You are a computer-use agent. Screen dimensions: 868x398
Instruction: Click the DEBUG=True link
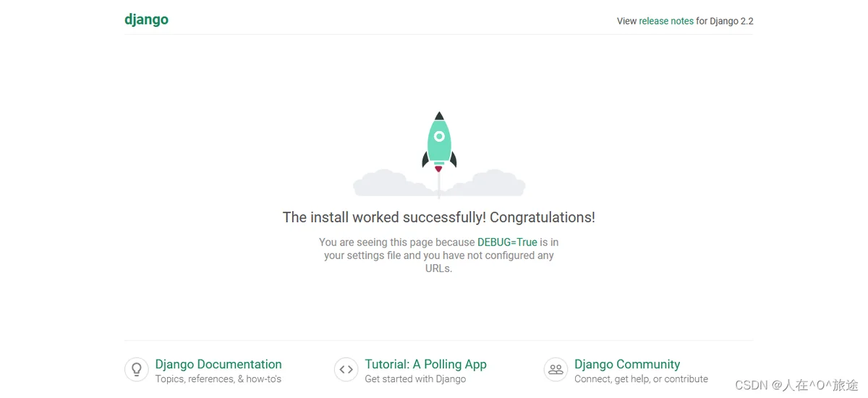(x=507, y=242)
